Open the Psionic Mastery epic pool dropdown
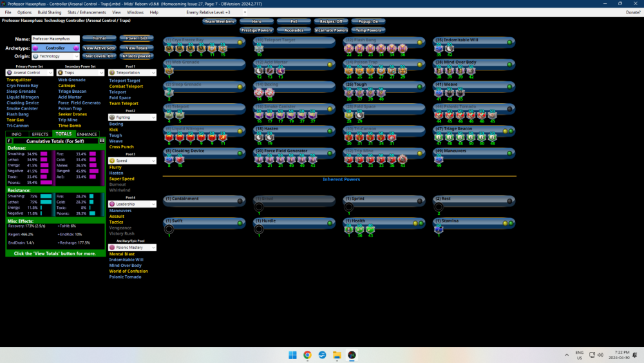 click(132, 248)
